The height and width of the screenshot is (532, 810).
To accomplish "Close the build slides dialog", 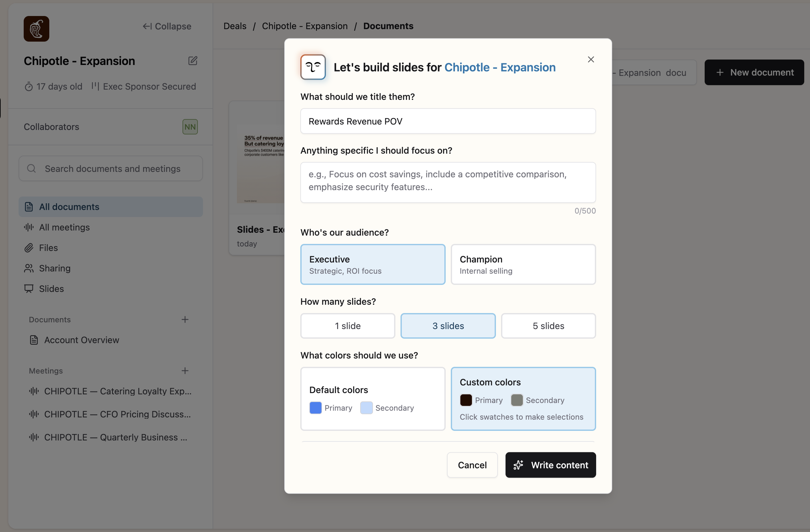I will click(x=591, y=60).
